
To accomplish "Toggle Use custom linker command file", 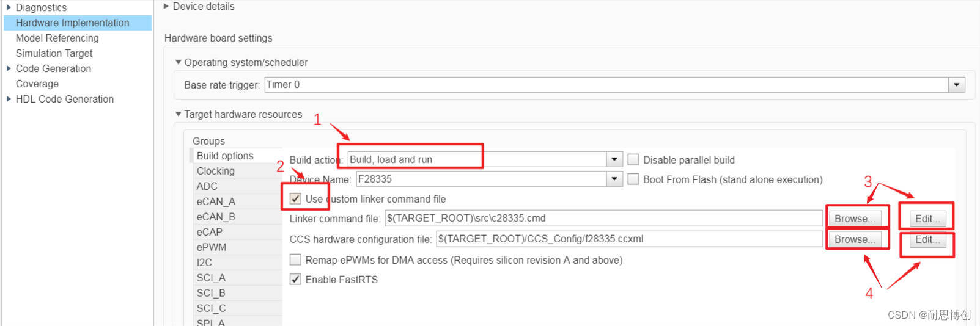I will click(x=295, y=198).
